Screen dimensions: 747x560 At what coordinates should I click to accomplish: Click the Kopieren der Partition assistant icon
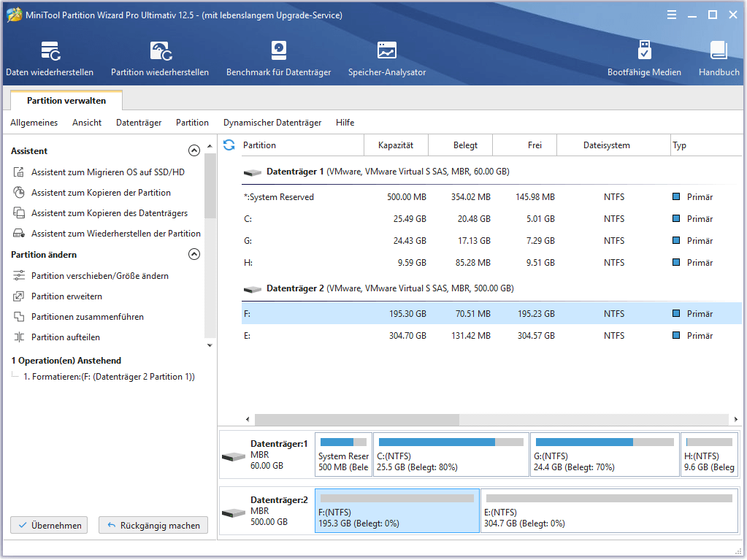point(18,192)
